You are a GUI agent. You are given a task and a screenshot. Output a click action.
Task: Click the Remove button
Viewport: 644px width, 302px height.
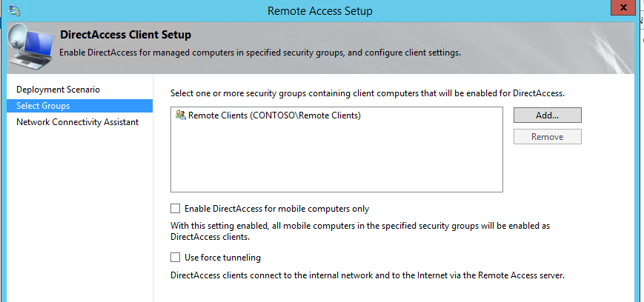548,137
